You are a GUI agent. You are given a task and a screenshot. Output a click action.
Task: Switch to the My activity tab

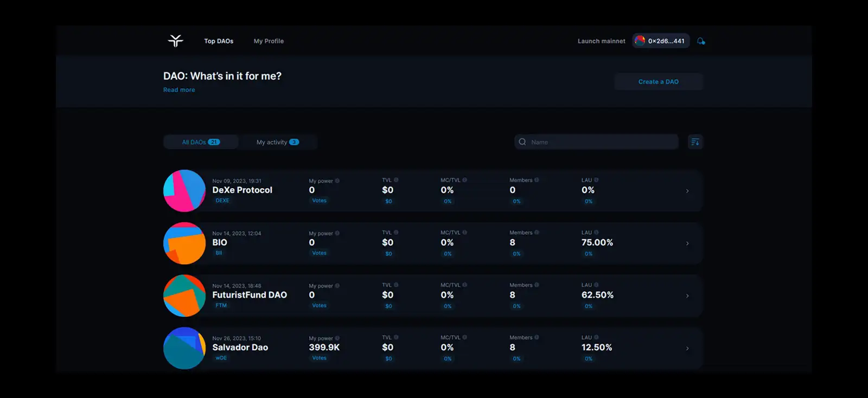[277, 142]
